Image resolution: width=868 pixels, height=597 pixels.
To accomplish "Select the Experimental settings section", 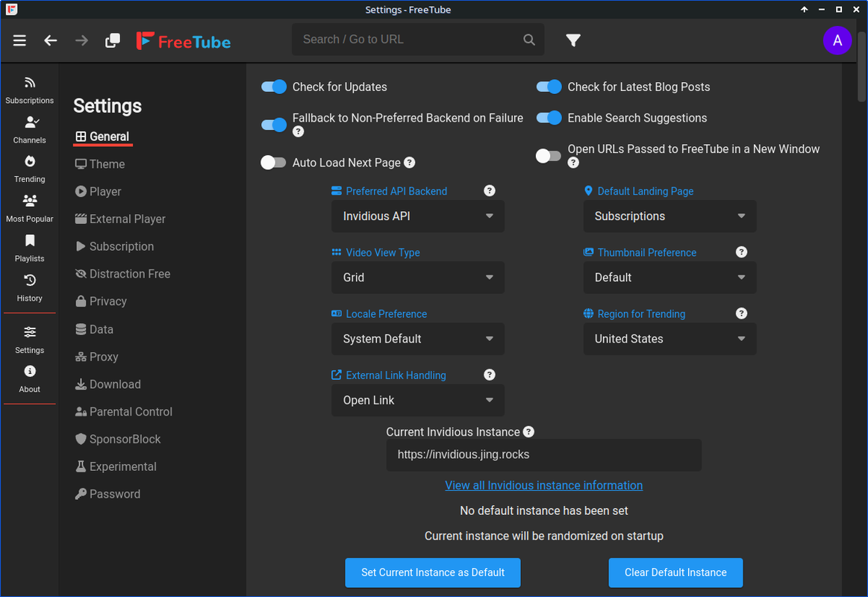I will (x=116, y=467).
